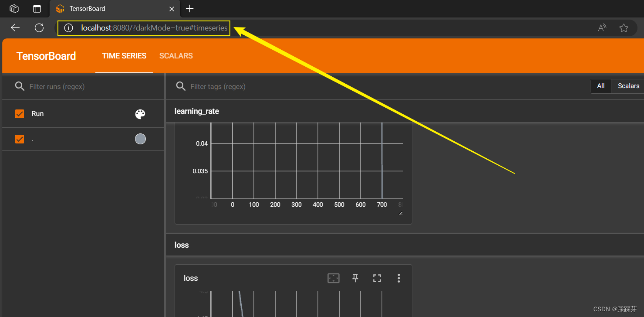
Task: Open the browser workspaces icon
Action: 14,9
